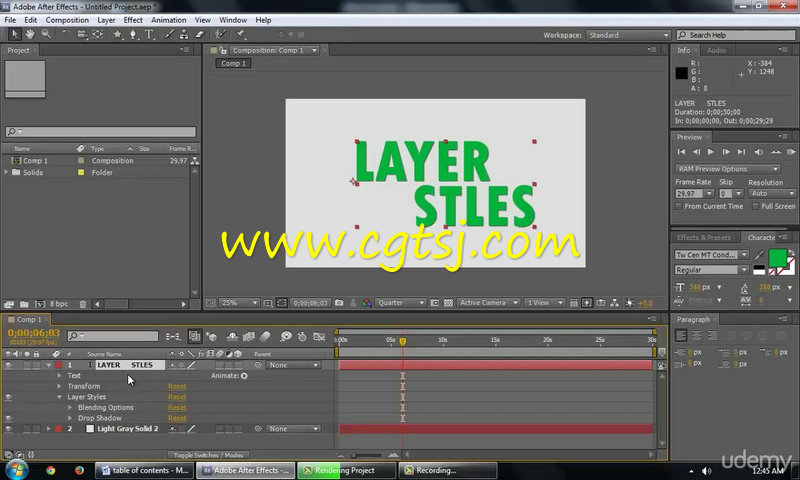Mute audio in Preview panel

click(758, 152)
